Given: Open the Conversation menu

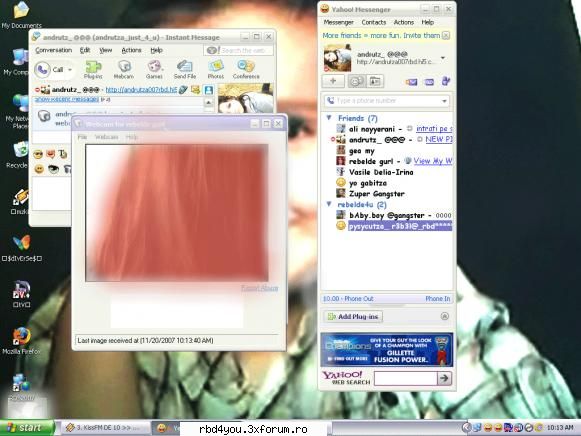Looking at the screenshot, I should pos(54,50).
